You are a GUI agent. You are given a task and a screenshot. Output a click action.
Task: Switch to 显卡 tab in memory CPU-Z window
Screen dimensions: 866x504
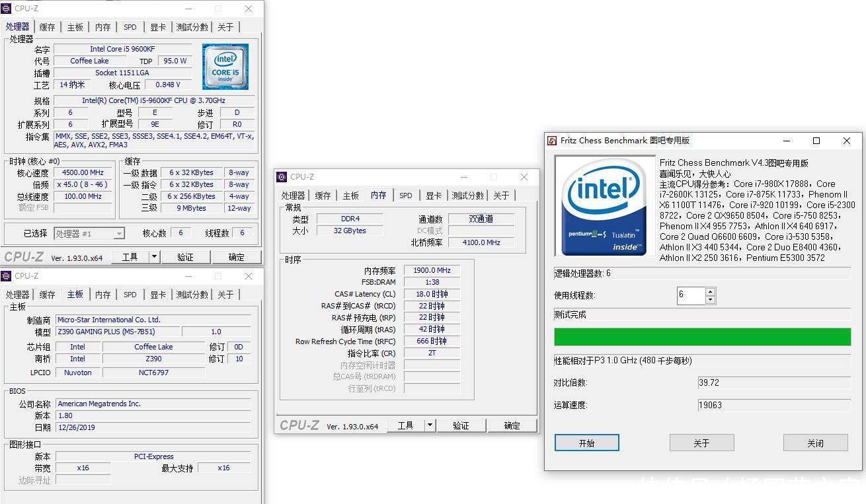434,196
